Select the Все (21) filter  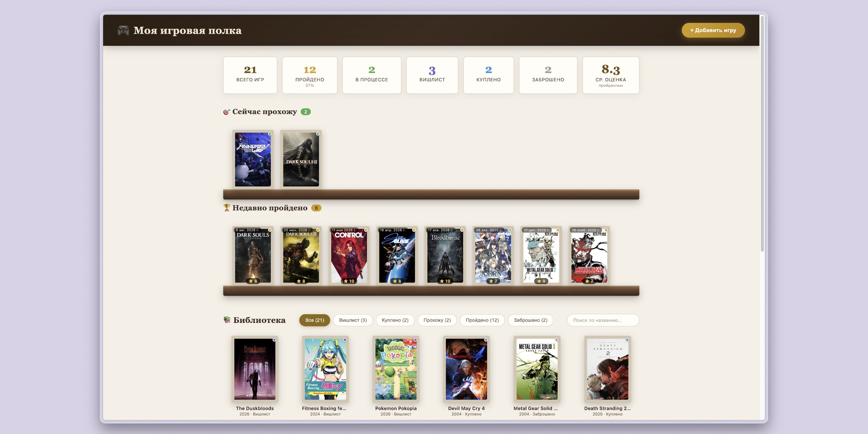point(315,320)
